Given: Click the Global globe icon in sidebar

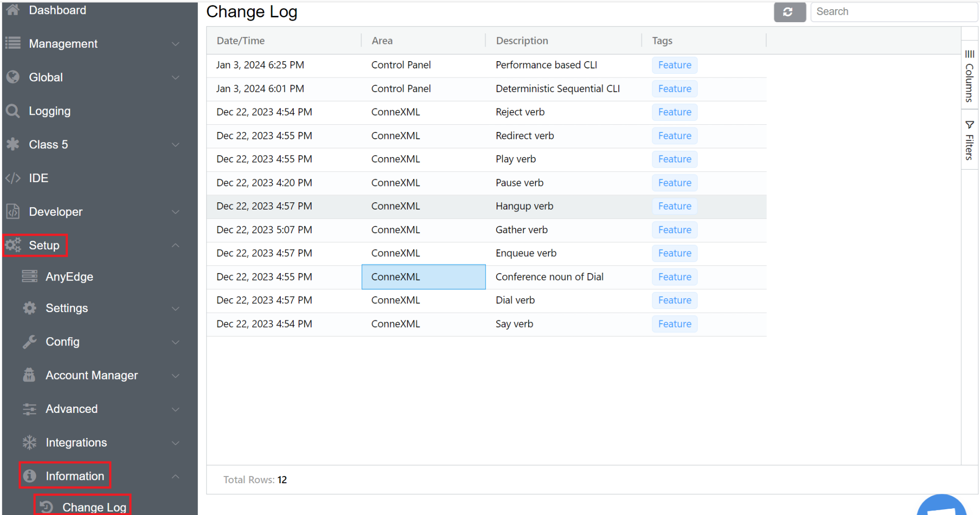Looking at the screenshot, I should 13,78.
